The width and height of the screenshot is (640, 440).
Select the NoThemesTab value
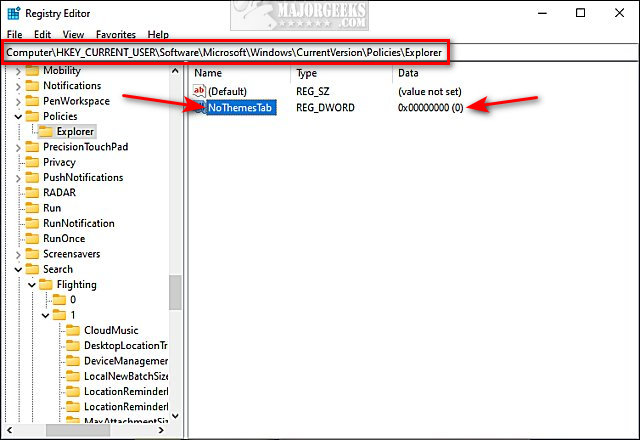pyautogui.click(x=240, y=107)
